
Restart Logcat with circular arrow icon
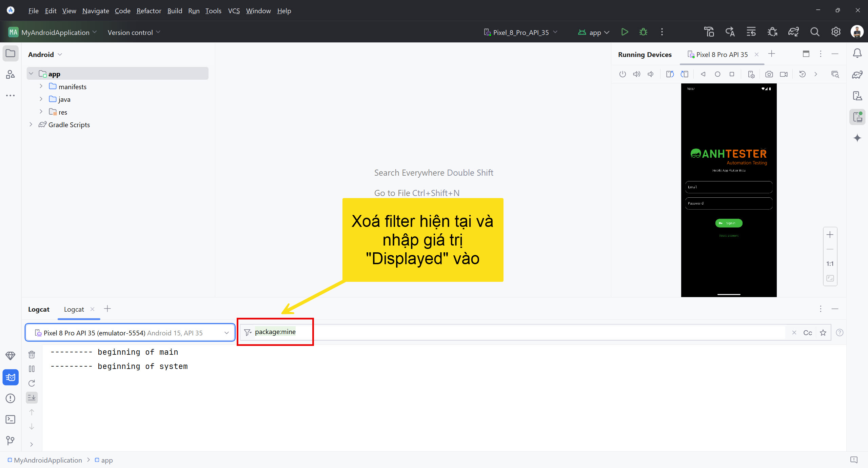[32, 383]
